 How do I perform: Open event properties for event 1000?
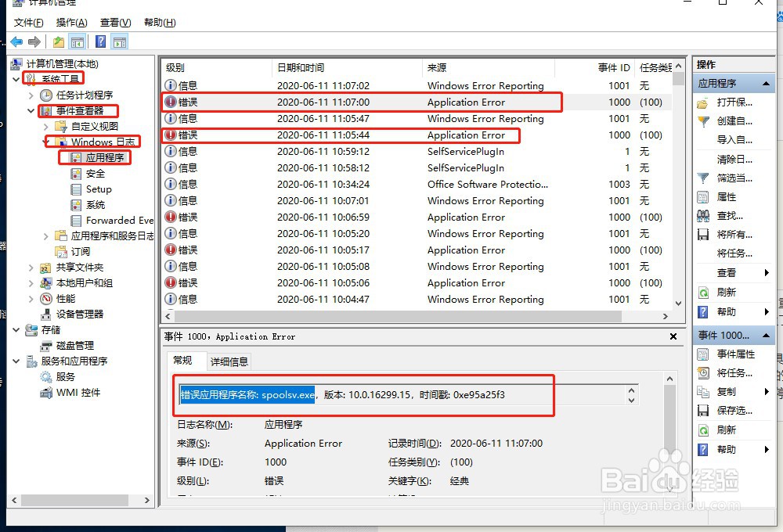pos(734,354)
